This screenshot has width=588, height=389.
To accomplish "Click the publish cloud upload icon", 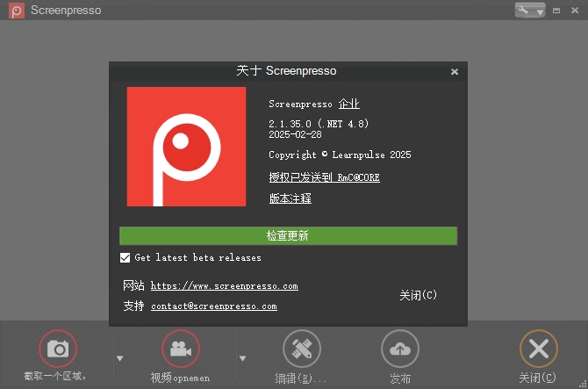I will [x=400, y=349].
